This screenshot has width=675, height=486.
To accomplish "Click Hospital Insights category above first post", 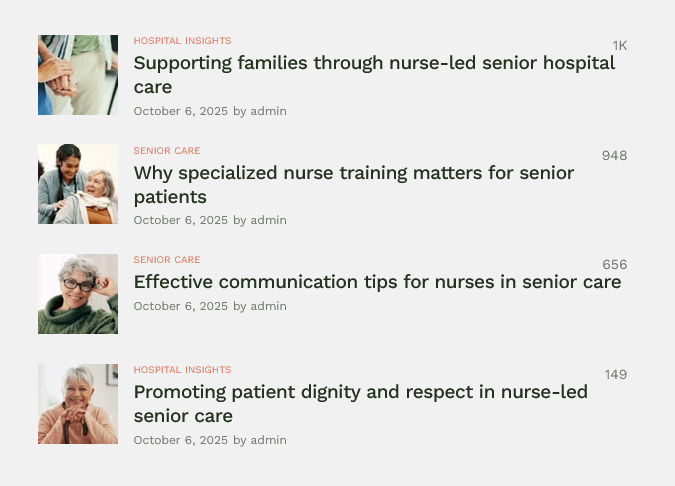I will click(182, 41).
